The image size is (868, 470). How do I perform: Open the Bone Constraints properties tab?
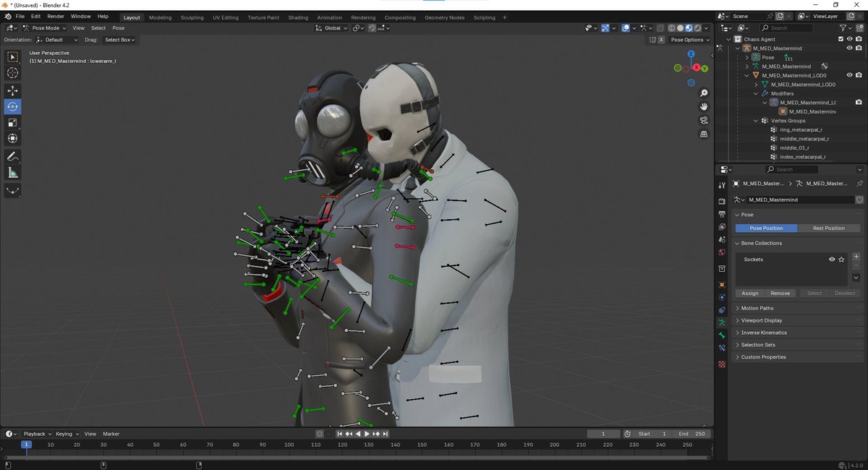[722, 348]
